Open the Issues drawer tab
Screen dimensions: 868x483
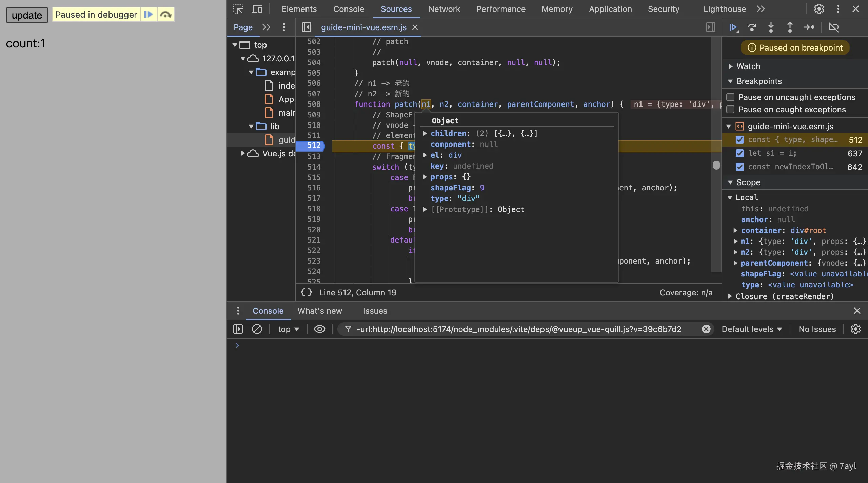pos(375,311)
